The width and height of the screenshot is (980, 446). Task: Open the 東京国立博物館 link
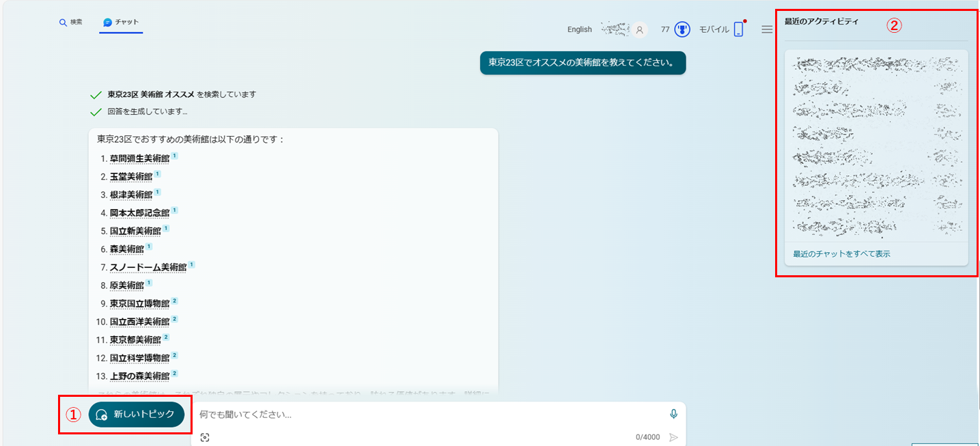[139, 303]
